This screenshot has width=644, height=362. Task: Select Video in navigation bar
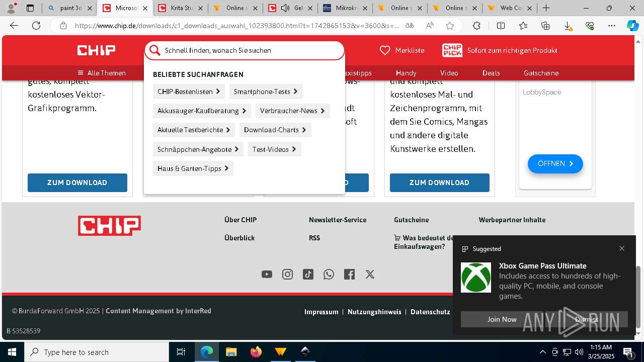449,73
